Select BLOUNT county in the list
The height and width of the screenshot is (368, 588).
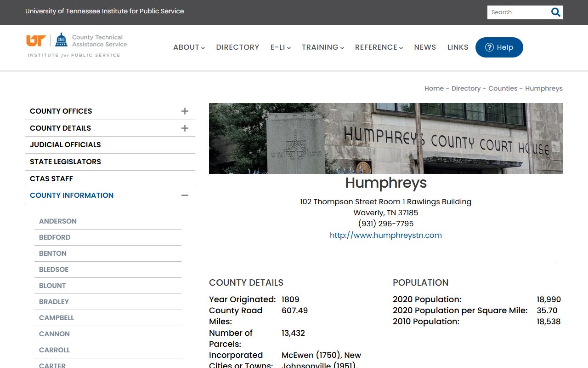tap(52, 286)
